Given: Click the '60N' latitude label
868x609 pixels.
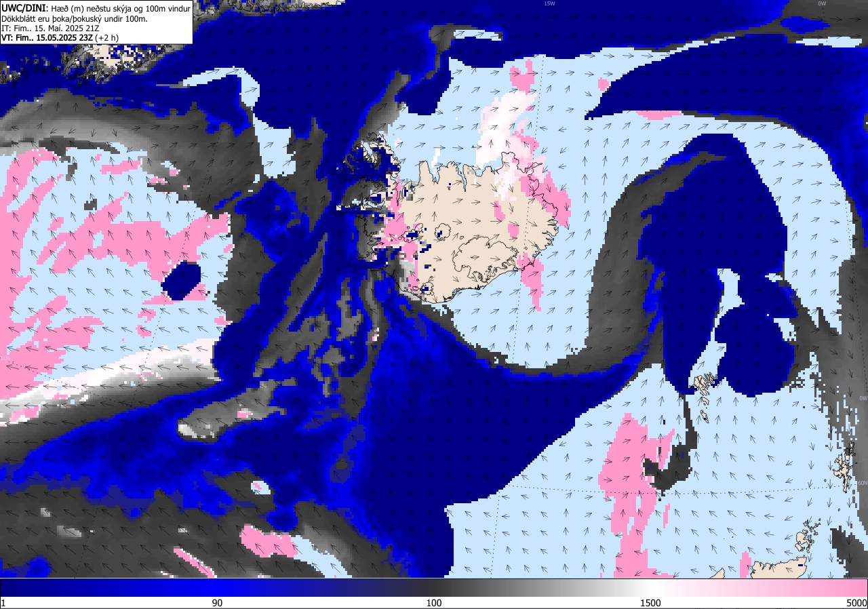Looking at the screenshot, I should pos(863,484).
